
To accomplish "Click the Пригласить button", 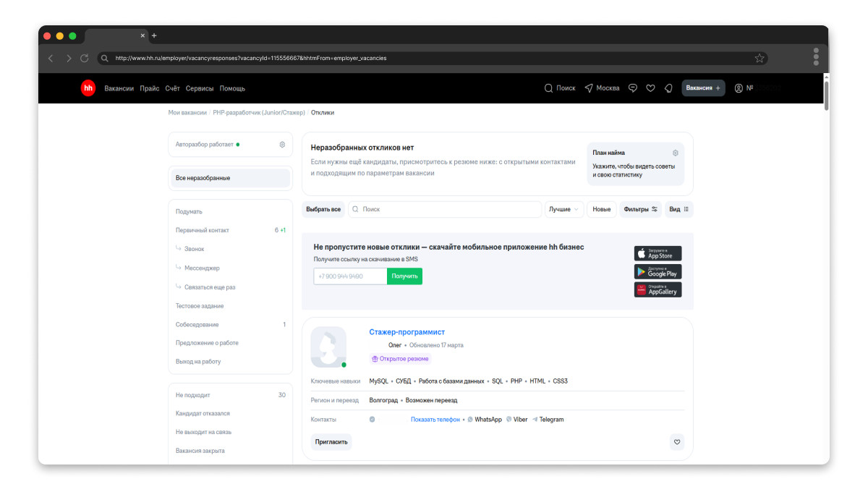I will click(331, 442).
